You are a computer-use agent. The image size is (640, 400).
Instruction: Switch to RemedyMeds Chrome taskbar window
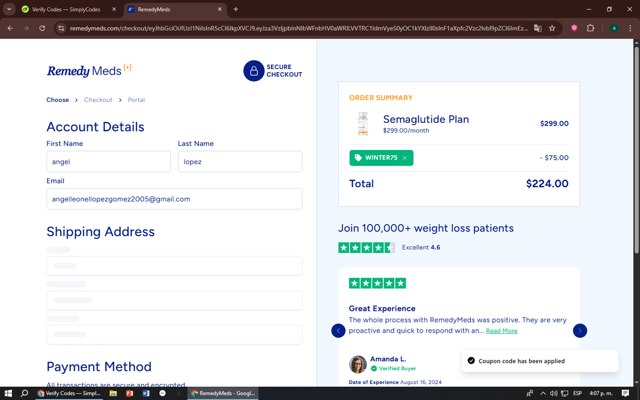[223, 393]
